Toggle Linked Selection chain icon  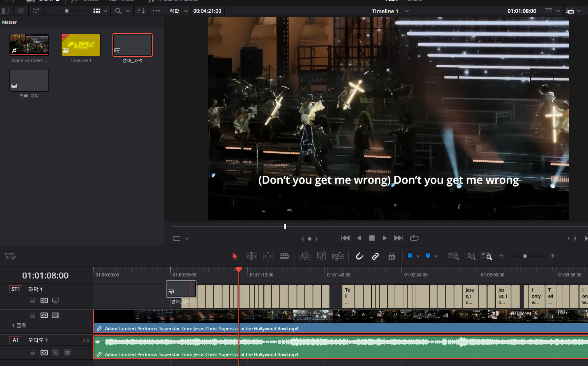pyautogui.click(x=375, y=256)
